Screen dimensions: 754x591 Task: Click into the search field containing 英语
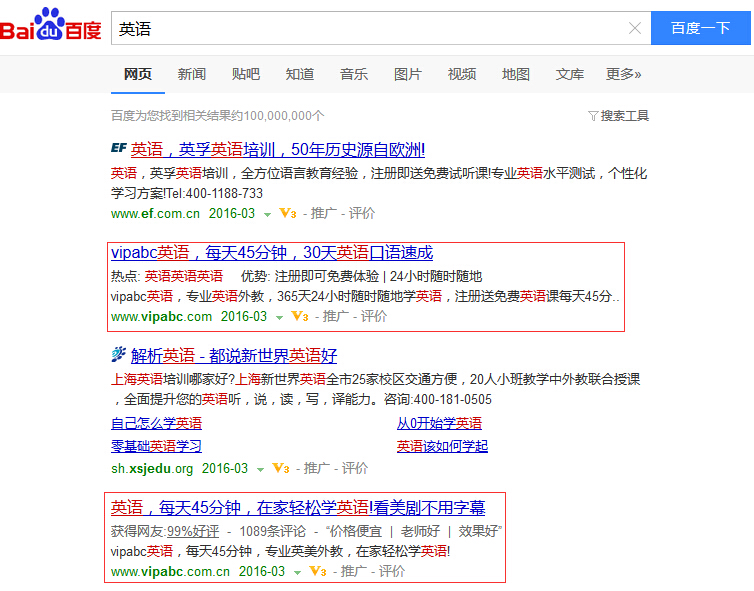(370, 28)
